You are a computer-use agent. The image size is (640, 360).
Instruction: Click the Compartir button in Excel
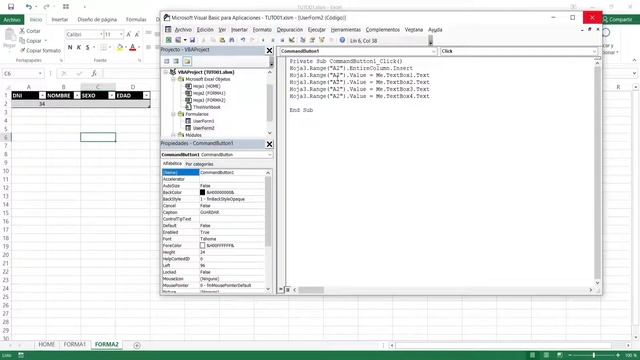(618, 20)
